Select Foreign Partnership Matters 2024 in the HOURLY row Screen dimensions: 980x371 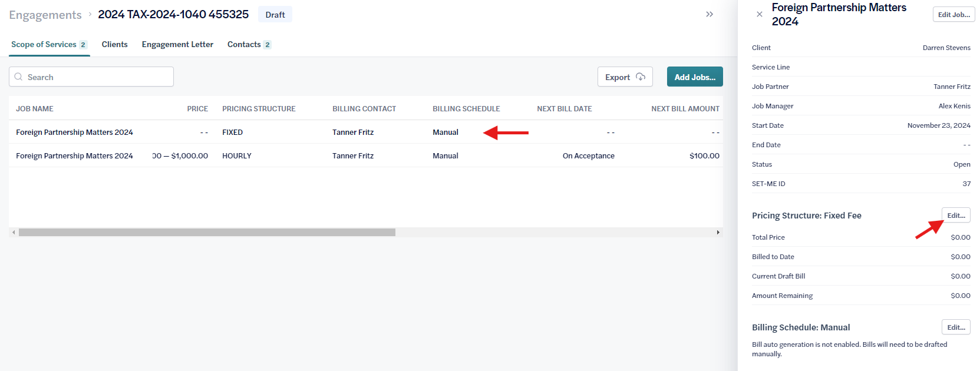click(74, 156)
